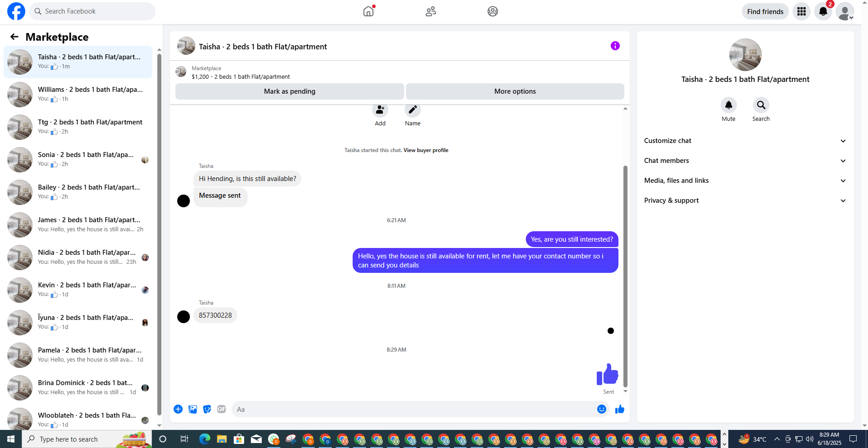Click the "Message sent" bubble
The height and width of the screenshot is (448, 868).
pos(220,197)
